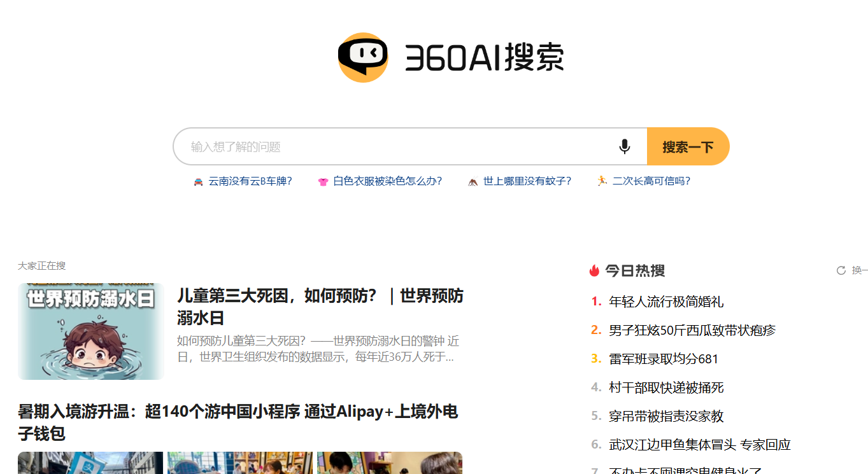
Task: Click the car icon beside 云南没有云B车牌
Action: click(198, 181)
